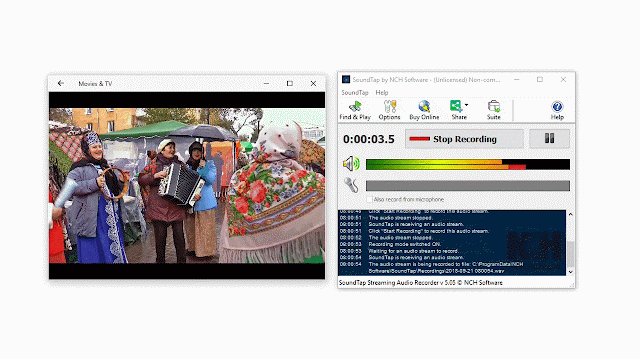Go back in Movies & TV
The image size is (640, 360).
click(x=61, y=83)
